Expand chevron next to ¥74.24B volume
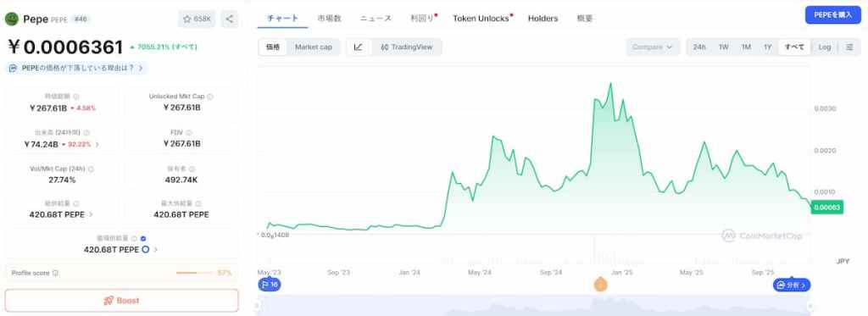The height and width of the screenshot is (316, 868). pyautogui.click(x=97, y=144)
